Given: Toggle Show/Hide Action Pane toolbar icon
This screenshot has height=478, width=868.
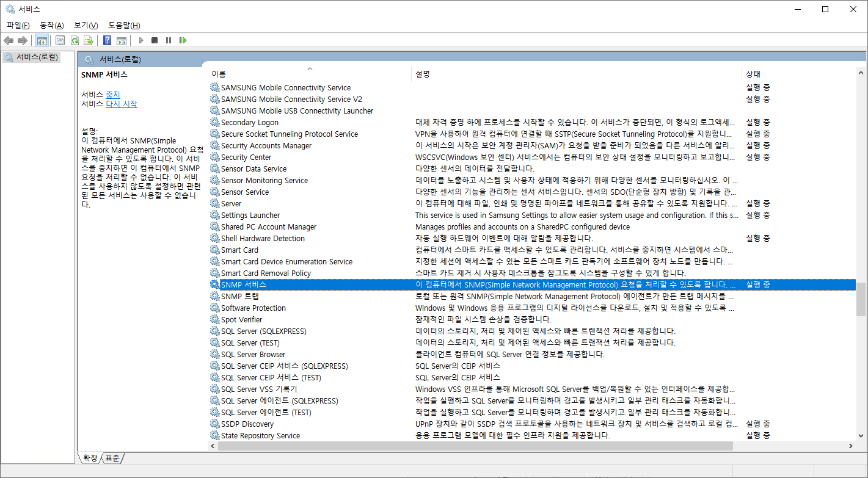Looking at the screenshot, I should coord(122,40).
